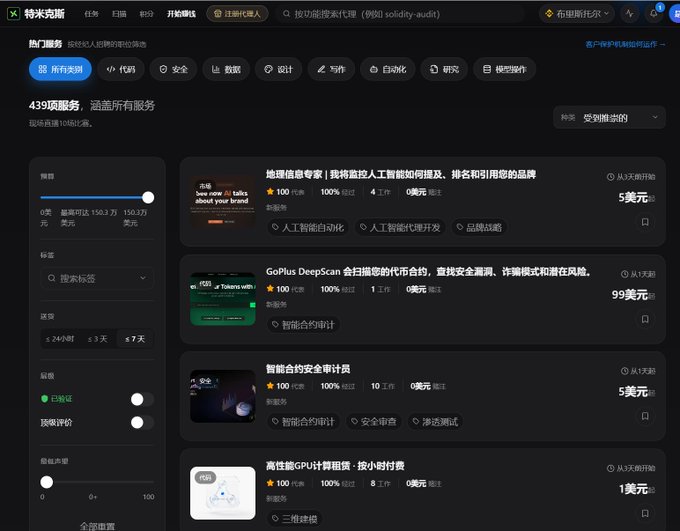Click the search magnifier in top bar
The height and width of the screenshot is (531, 680).
(x=286, y=14)
